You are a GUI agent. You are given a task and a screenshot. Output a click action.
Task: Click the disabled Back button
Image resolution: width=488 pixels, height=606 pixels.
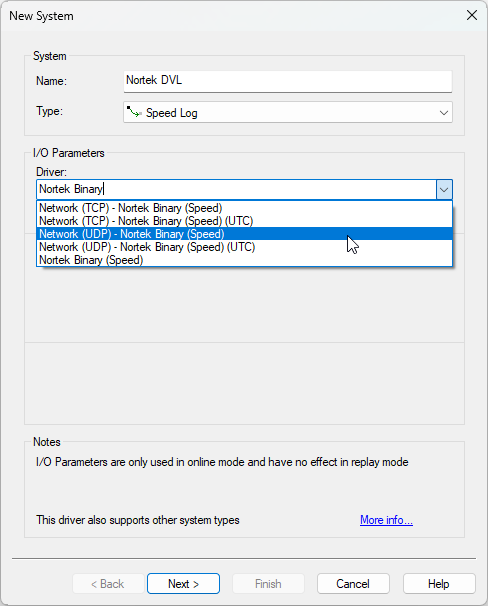point(108,584)
